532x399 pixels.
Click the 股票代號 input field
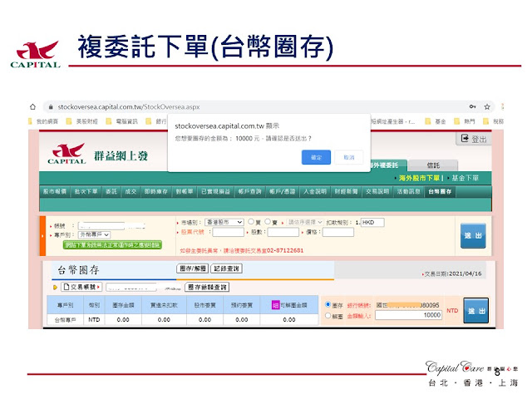[x=228, y=233]
